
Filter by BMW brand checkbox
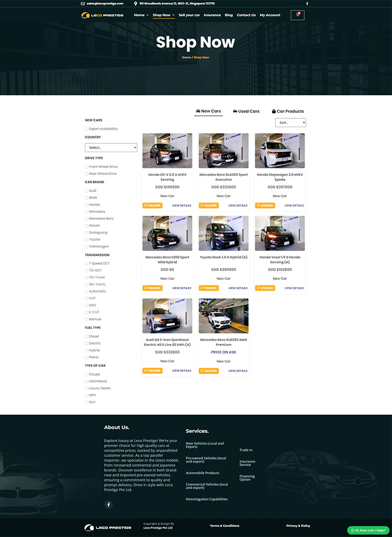(x=87, y=198)
